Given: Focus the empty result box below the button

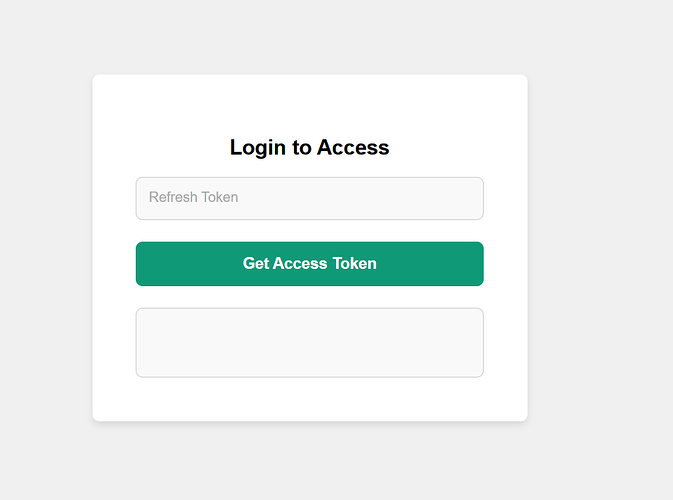Looking at the screenshot, I should [309, 342].
